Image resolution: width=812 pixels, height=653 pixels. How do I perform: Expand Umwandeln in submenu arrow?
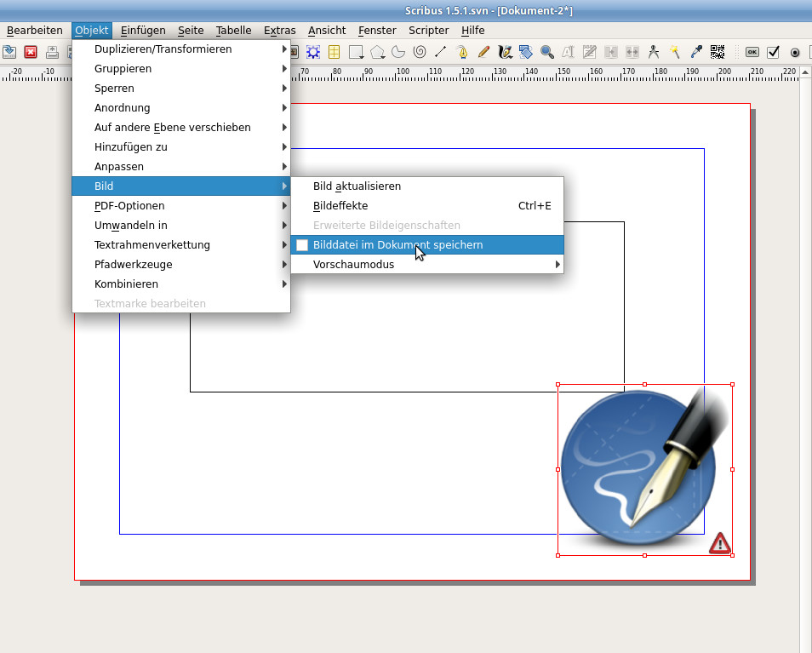pos(284,226)
